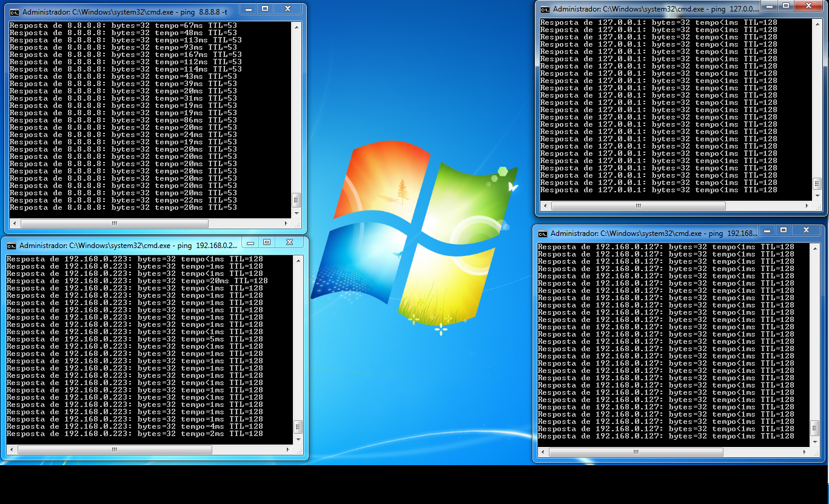Screen dimensions: 829x504
Task: Click the vertical scroll-down arrow in the 192.168.0.223 window
Action: (x=298, y=440)
